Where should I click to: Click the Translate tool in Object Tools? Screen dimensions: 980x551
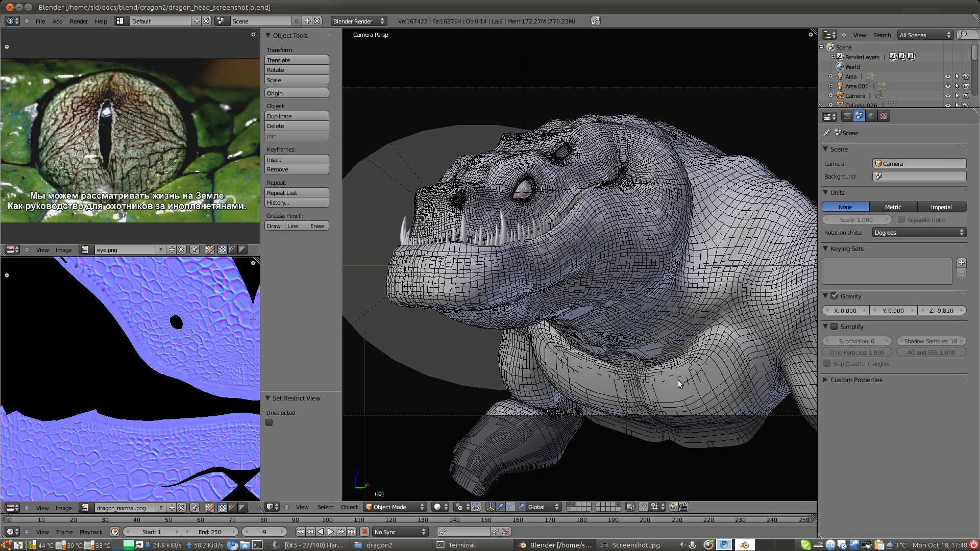tap(297, 60)
